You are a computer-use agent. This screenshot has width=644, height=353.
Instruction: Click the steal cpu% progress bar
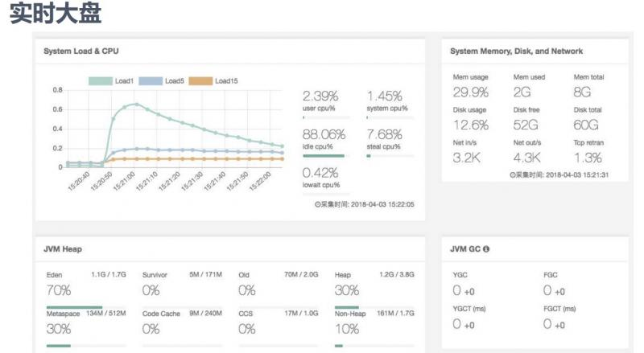pos(390,155)
